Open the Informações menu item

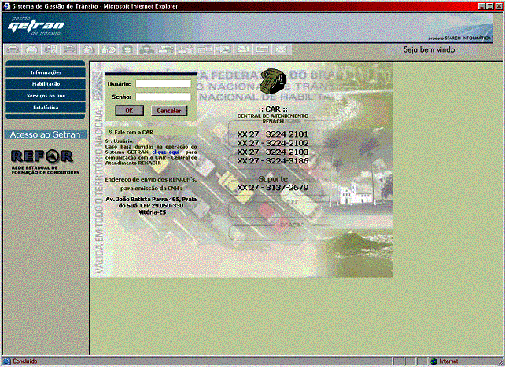point(46,72)
